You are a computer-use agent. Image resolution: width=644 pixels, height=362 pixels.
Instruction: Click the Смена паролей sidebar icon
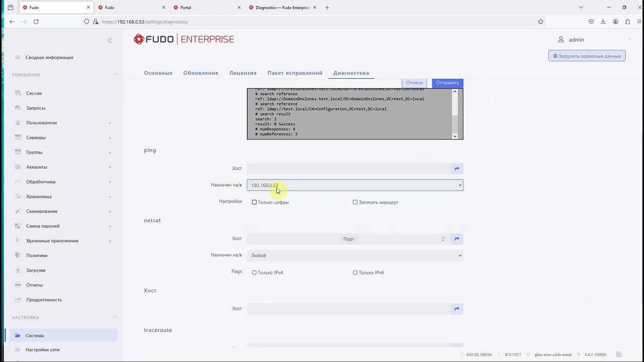click(18, 226)
